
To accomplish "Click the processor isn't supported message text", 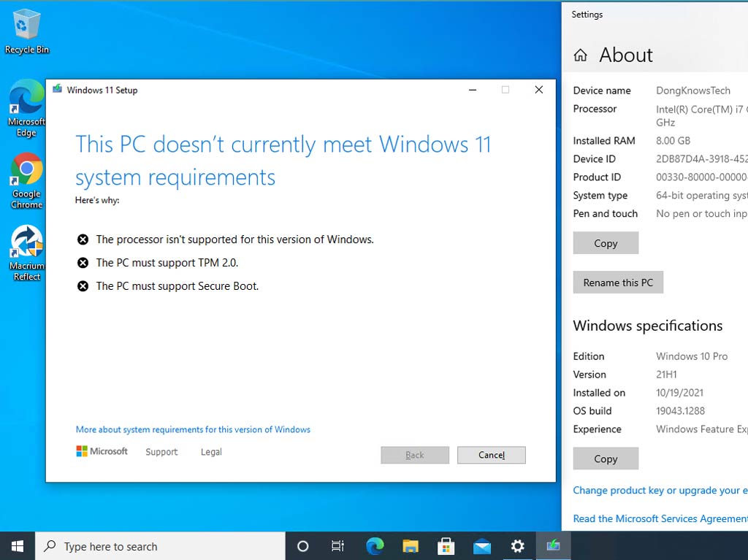I will [x=234, y=239].
